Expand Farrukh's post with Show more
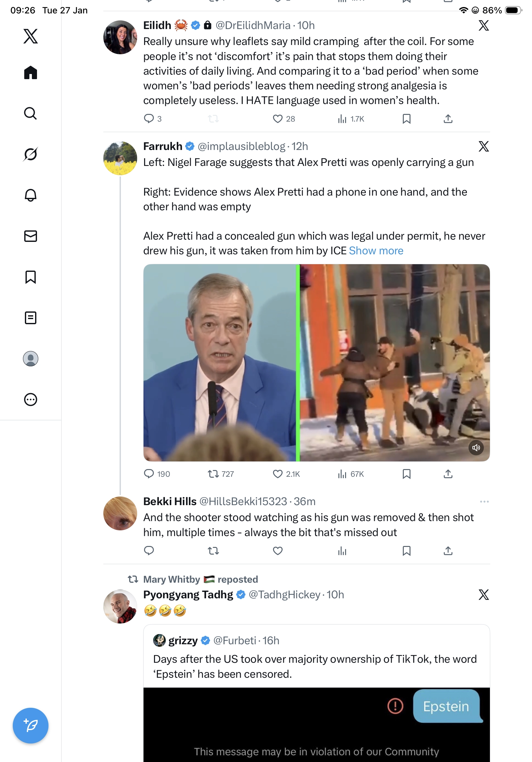This screenshot has width=532, height=762. pos(376,250)
